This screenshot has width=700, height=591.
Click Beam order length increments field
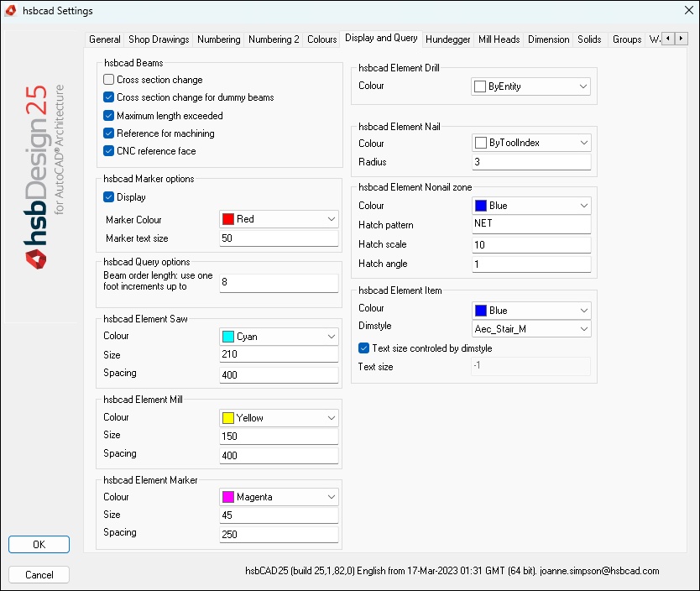click(279, 283)
